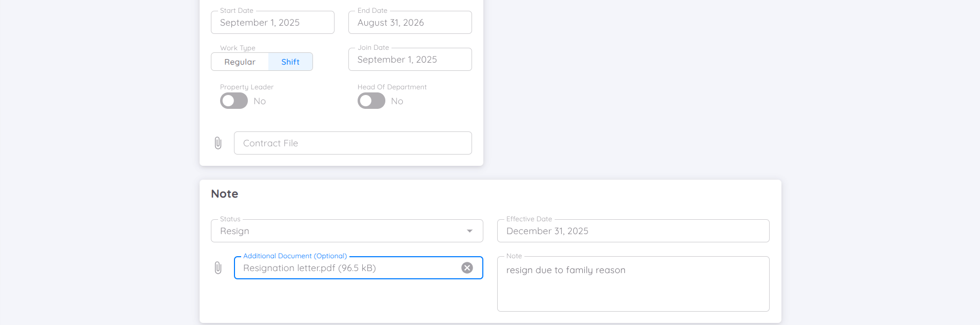Click the Work Type label
Screen dimensions: 980x325
pyautogui.click(x=238, y=48)
